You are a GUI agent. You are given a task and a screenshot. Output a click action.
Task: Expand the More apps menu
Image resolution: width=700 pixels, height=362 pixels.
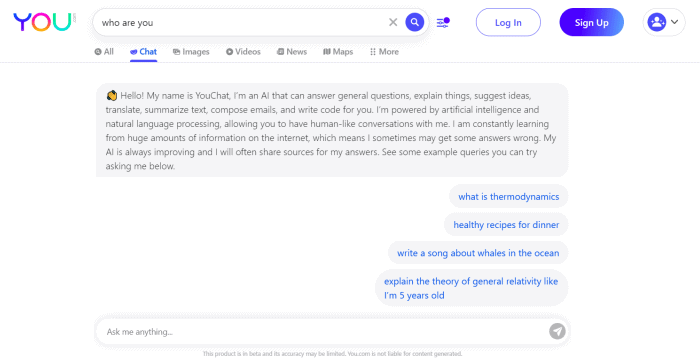(x=384, y=52)
